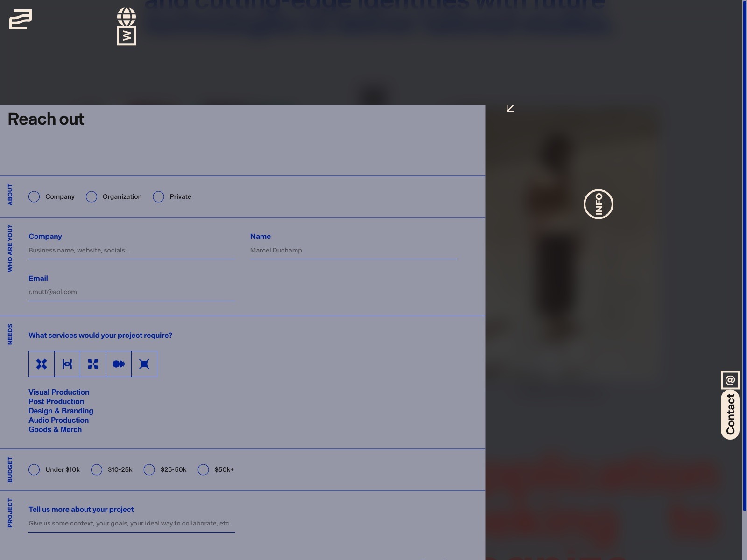Click the vertical Contact pill button
The image size is (747, 560).
[x=730, y=414]
